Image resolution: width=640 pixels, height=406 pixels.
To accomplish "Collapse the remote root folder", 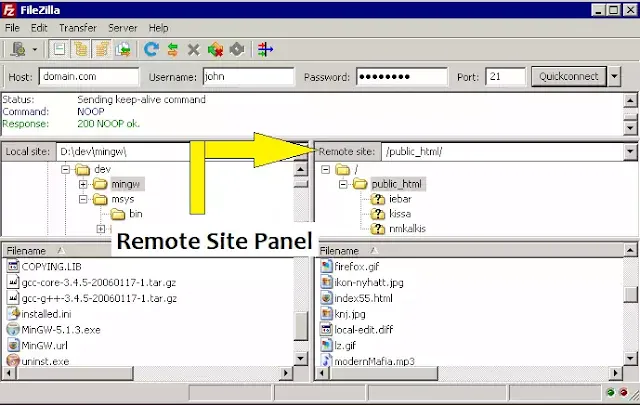I will pyautogui.click(x=325, y=169).
